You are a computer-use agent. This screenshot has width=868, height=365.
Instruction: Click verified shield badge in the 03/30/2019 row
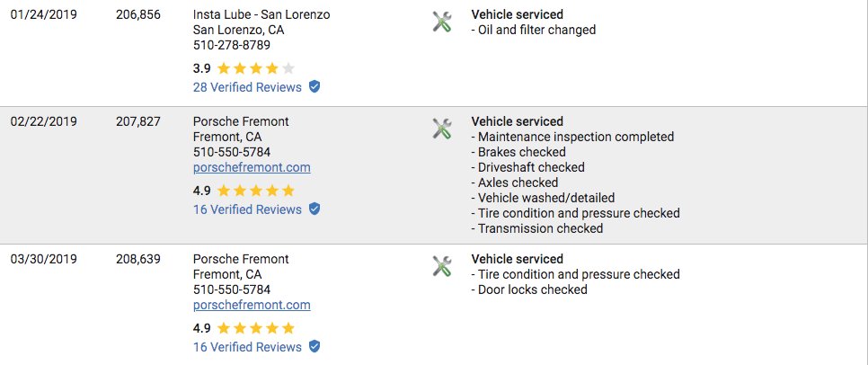(314, 347)
